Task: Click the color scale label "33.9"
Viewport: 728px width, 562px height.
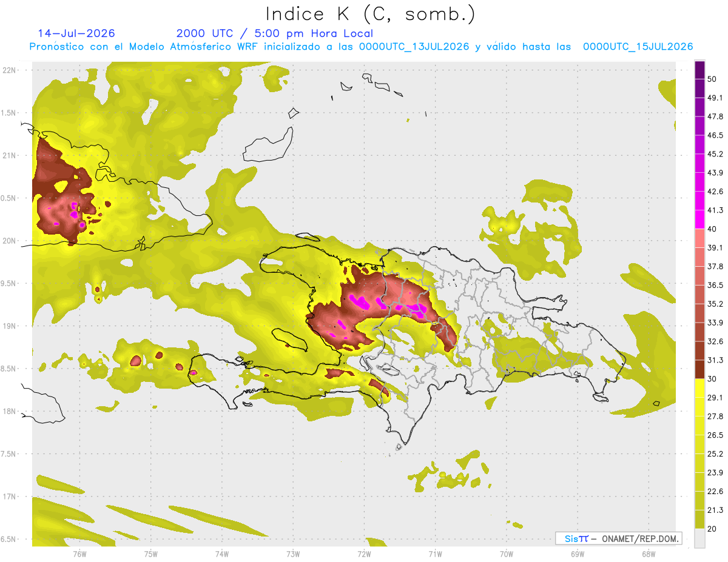Action: pos(715,323)
